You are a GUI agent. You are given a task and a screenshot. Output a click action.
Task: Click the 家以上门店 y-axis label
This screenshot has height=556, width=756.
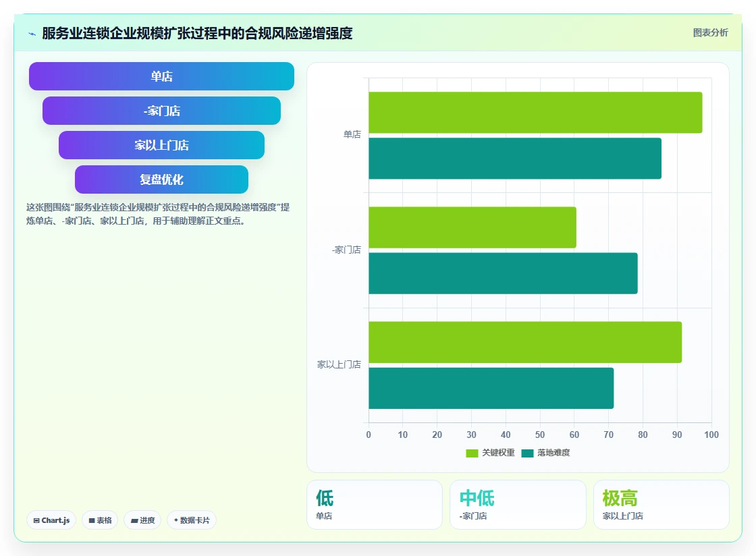(x=339, y=365)
